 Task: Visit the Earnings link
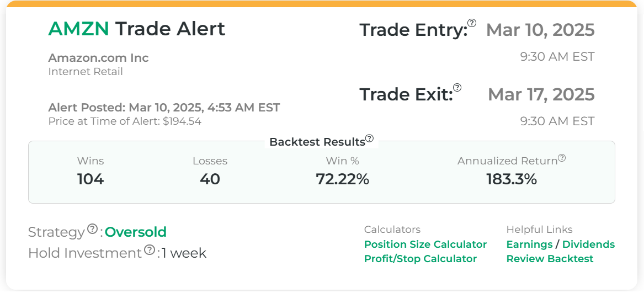pyautogui.click(x=529, y=244)
